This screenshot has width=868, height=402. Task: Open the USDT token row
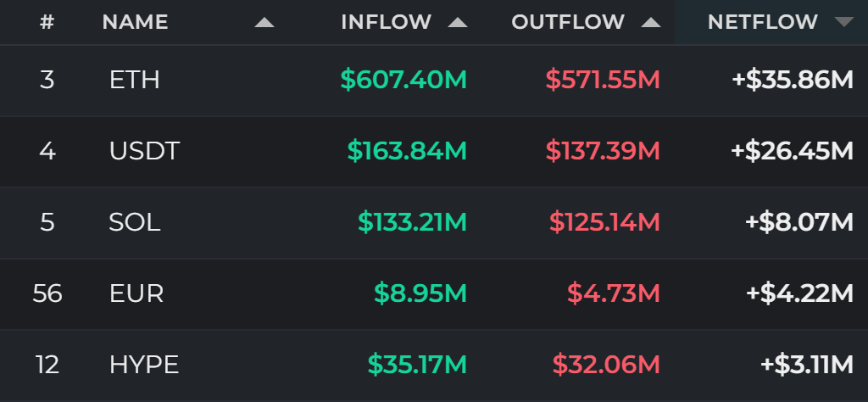tap(434, 151)
